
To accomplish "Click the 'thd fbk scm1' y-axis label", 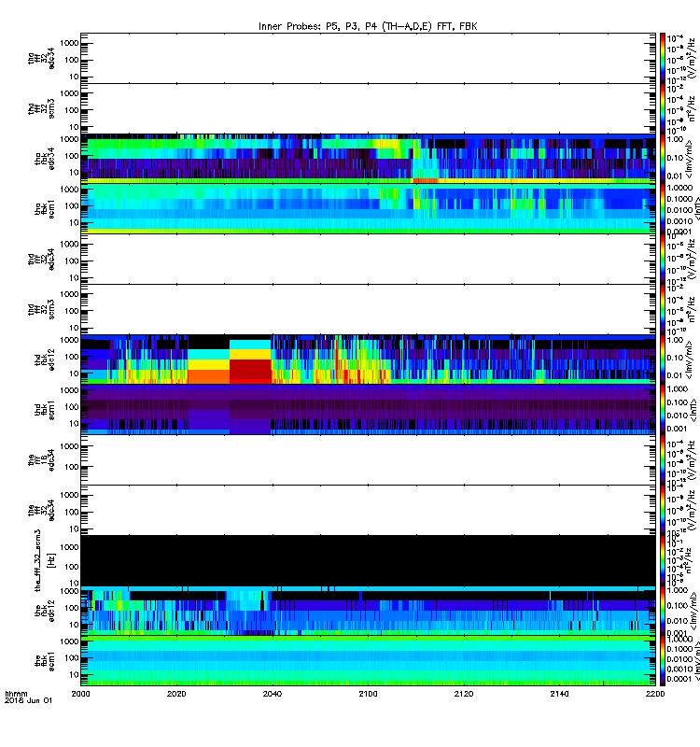I will (x=45, y=410).
